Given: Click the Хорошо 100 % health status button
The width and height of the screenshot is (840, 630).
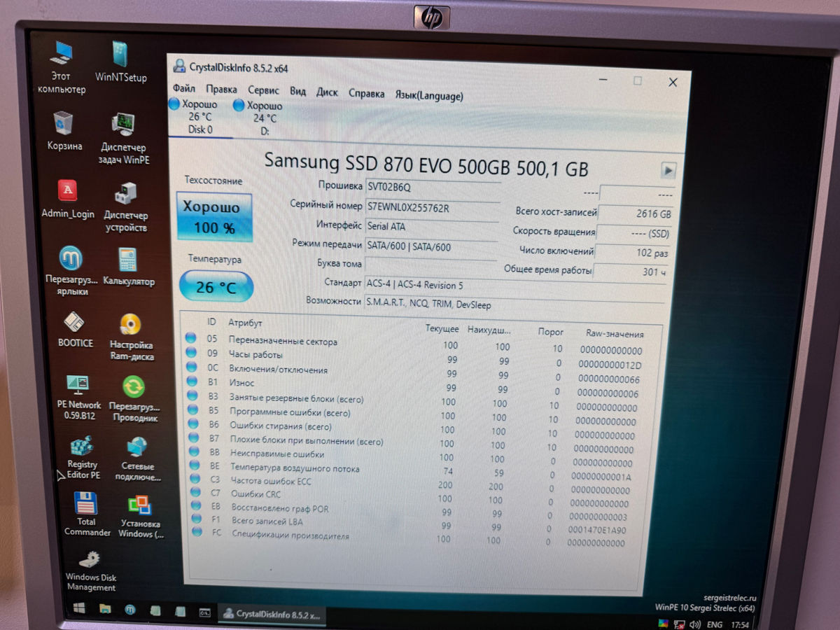Looking at the screenshot, I should coord(215,218).
